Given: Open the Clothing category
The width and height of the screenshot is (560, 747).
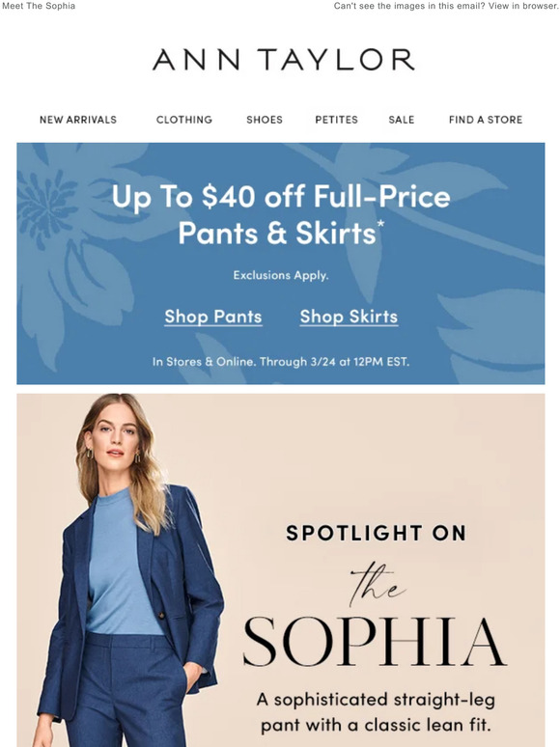Looking at the screenshot, I should tap(184, 120).
